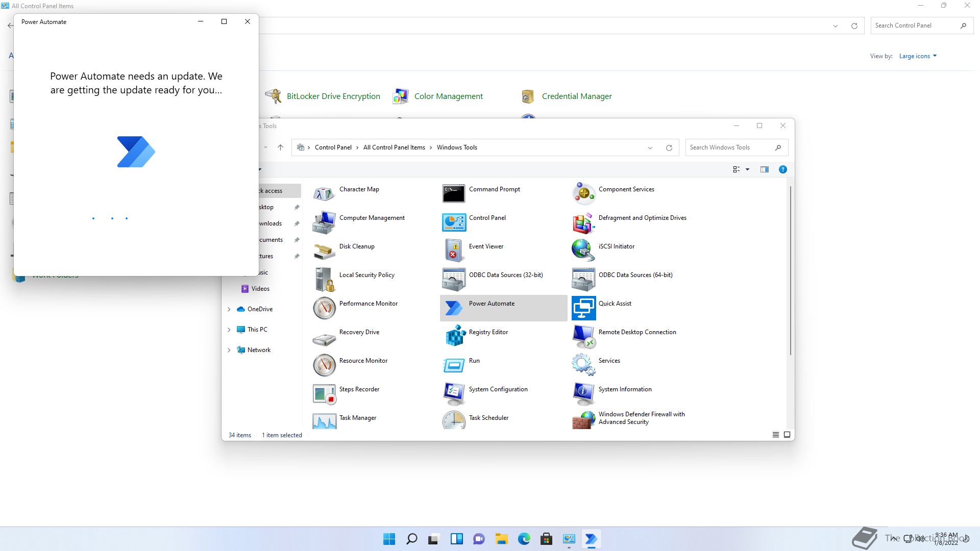Screen dimensions: 980x551
Task: Go up one level in Windows Tools
Action: [280, 147]
